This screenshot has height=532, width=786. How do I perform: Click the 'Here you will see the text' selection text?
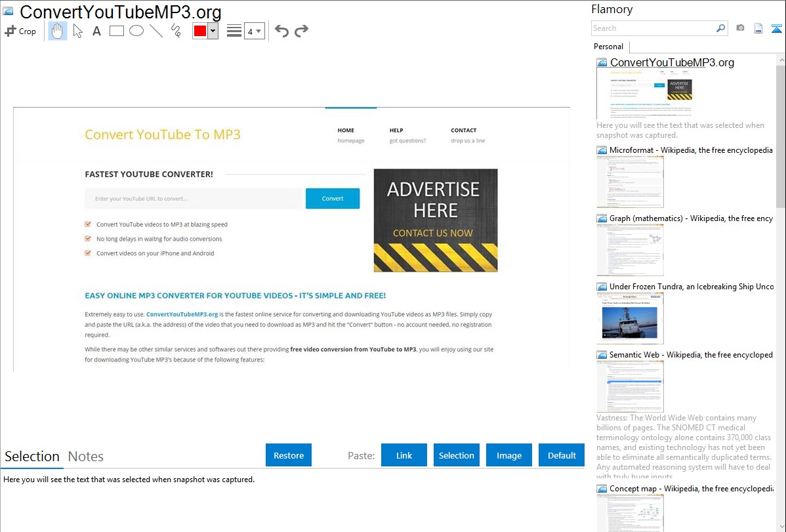(x=129, y=480)
